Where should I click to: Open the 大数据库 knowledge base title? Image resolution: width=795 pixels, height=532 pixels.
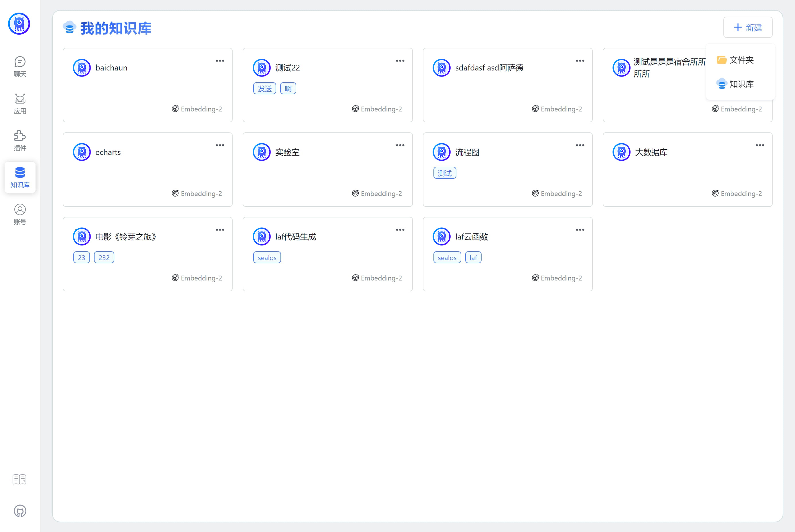pos(651,152)
